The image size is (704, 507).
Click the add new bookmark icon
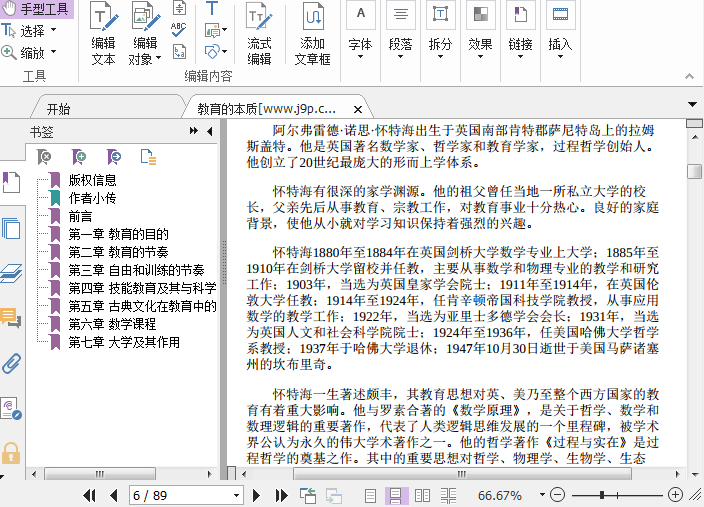coord(79,157)
